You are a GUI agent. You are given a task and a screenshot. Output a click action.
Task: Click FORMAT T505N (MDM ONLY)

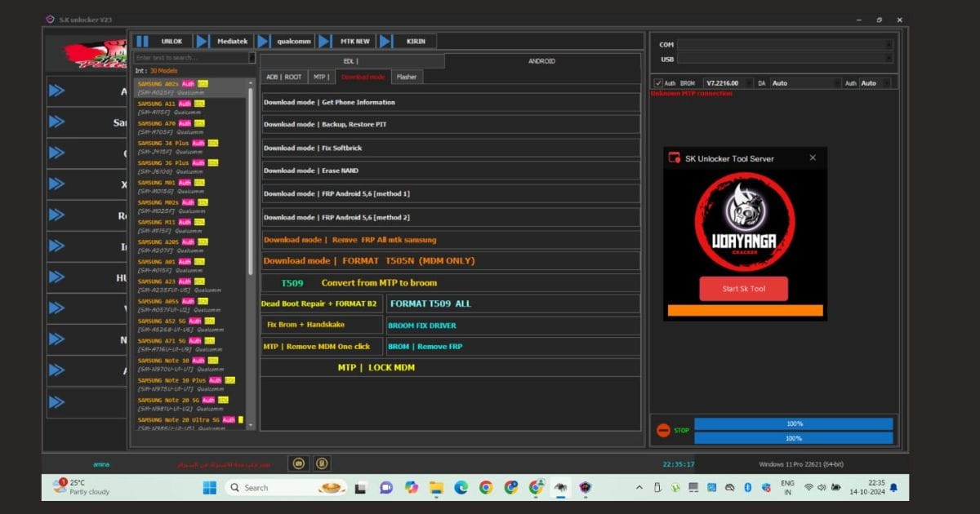(451, 261)
